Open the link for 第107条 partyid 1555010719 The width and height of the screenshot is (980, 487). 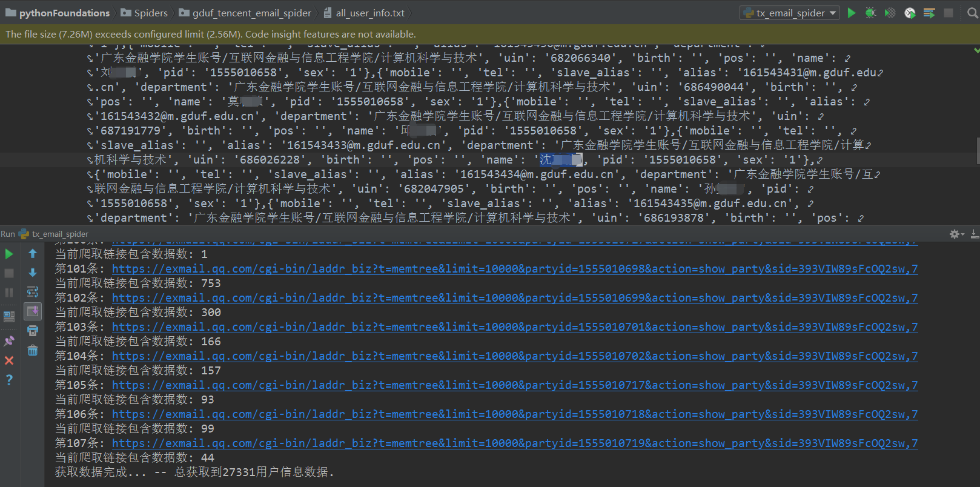point(514,443)
